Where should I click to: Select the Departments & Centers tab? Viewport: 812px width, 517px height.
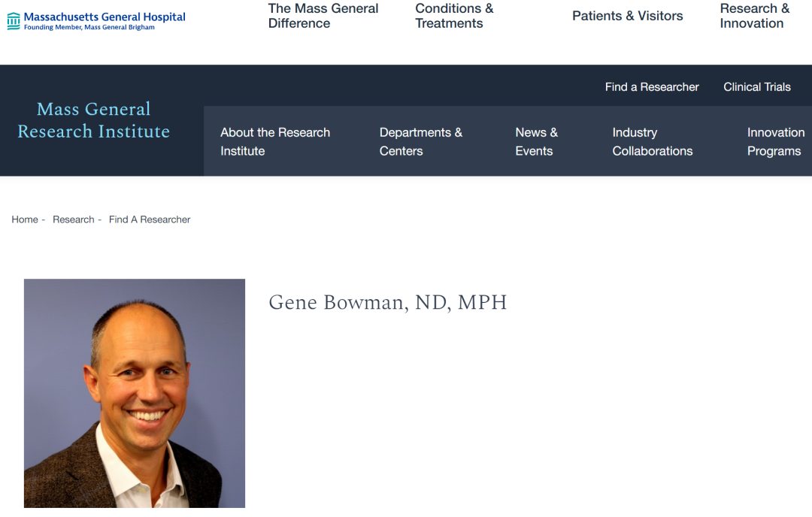click(x=420, y=141)
